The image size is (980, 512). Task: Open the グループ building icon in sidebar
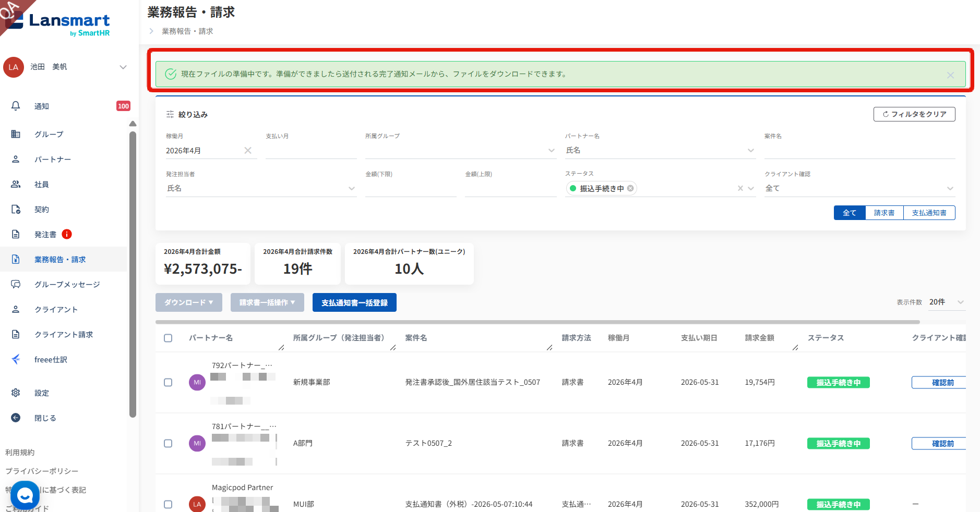click(x=16, y=134)
